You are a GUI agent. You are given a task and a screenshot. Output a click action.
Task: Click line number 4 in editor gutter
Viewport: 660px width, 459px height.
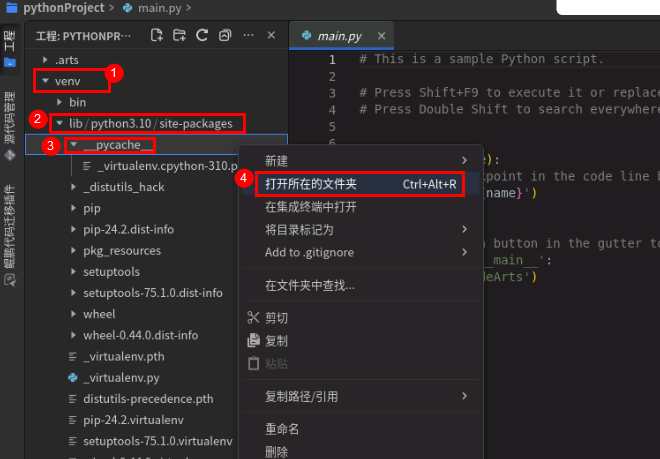pos(332,110)
